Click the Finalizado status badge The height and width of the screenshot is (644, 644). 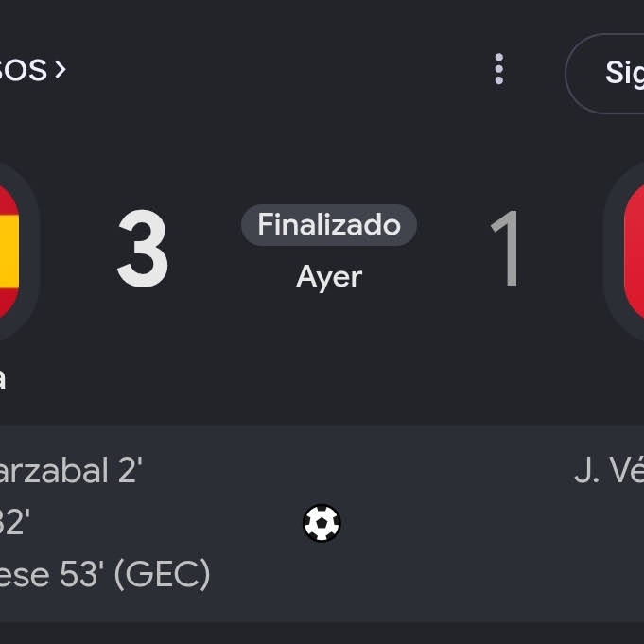(x=329, y=225)
